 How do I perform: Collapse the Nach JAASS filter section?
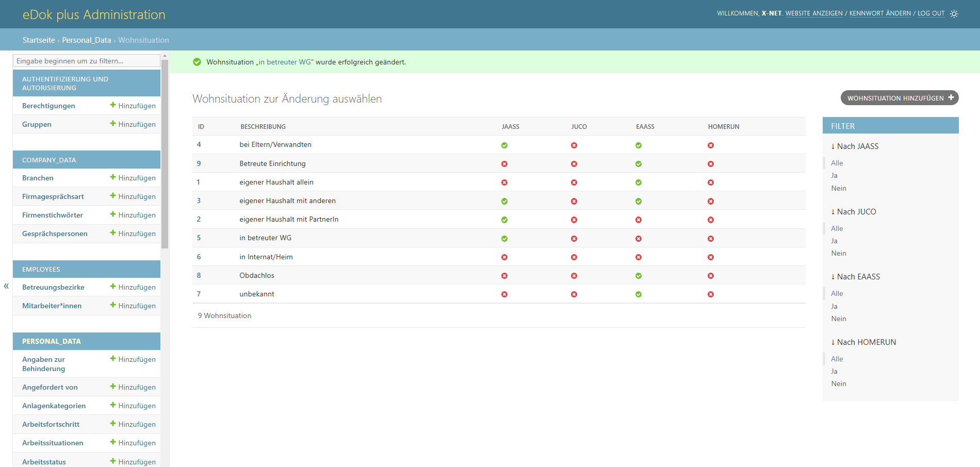click(x=855, y=146)
